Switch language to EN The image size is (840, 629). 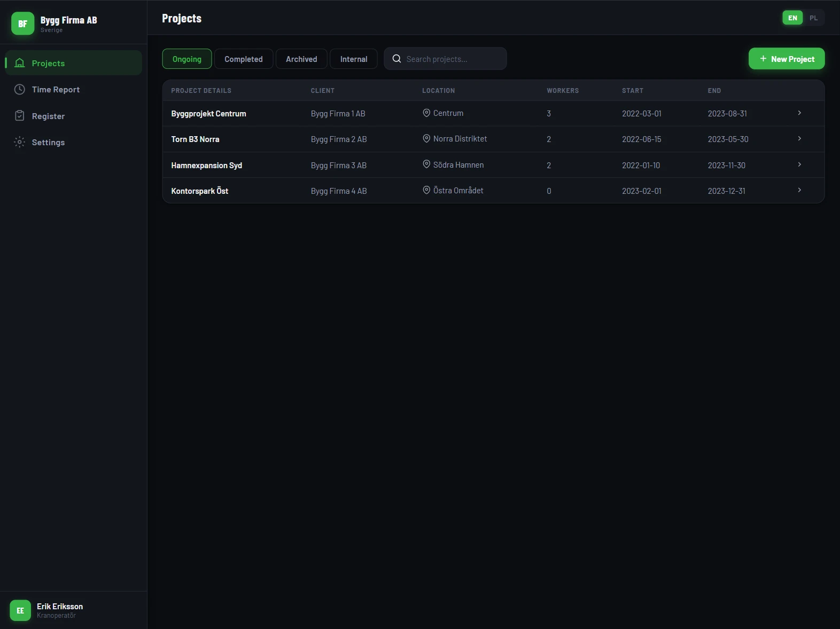792,18
